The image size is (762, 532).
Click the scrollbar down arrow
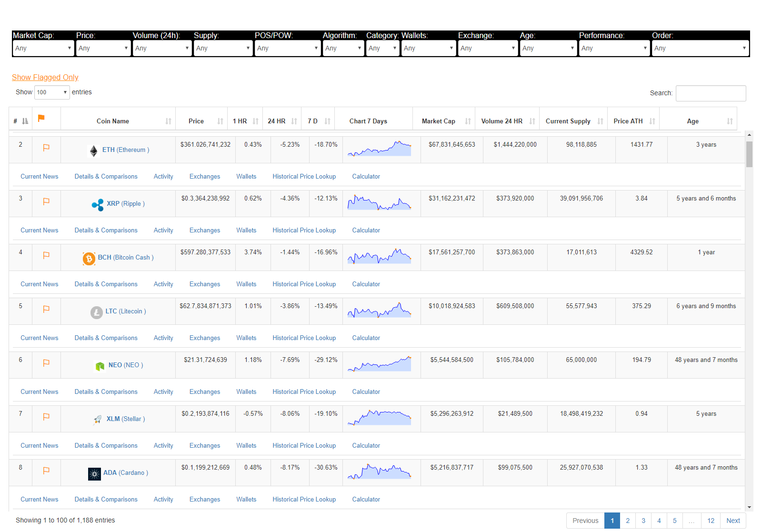750,508
